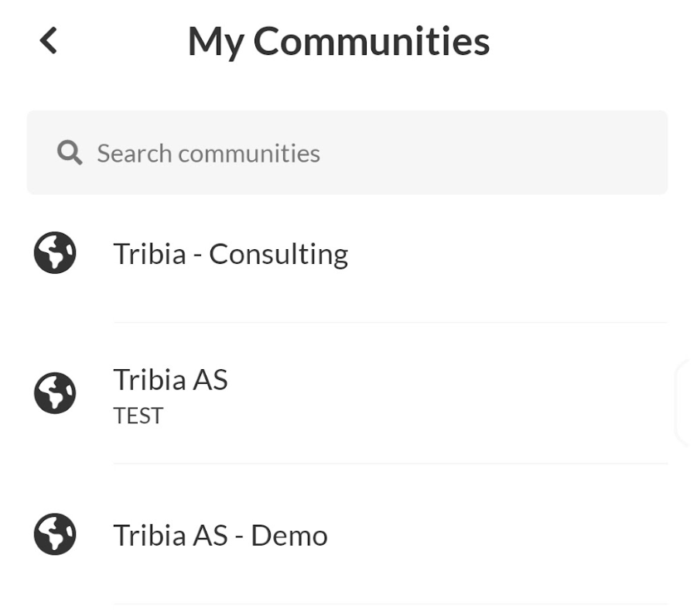Viewport: 697px width, 616px height.
Task: Go back using the left chevron arrow
Action: click(49, 40)
